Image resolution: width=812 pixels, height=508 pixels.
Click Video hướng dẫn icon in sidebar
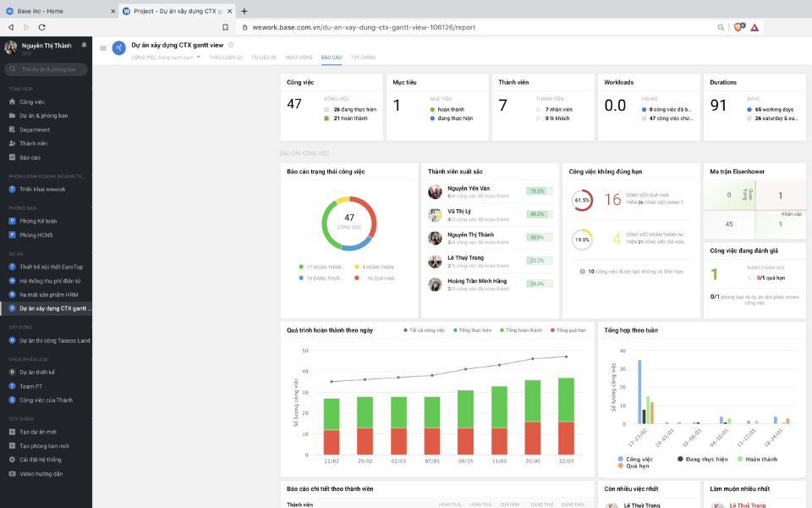[12, 473]
